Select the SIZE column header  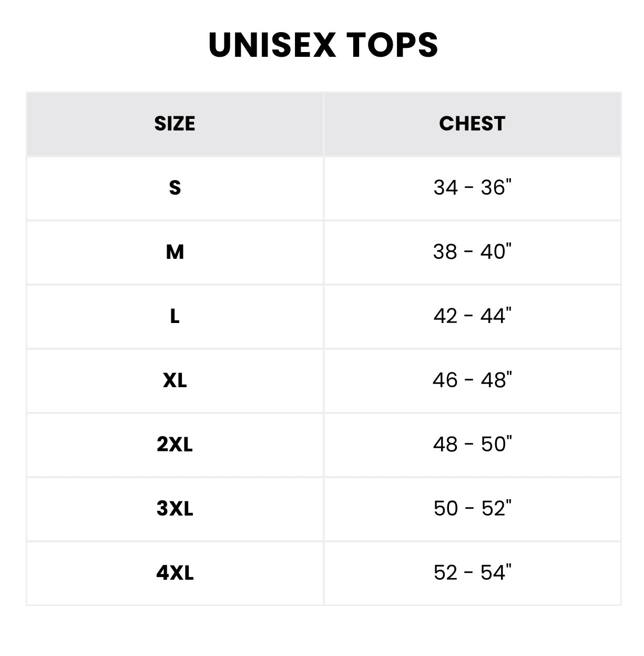(x=175, y=124)
